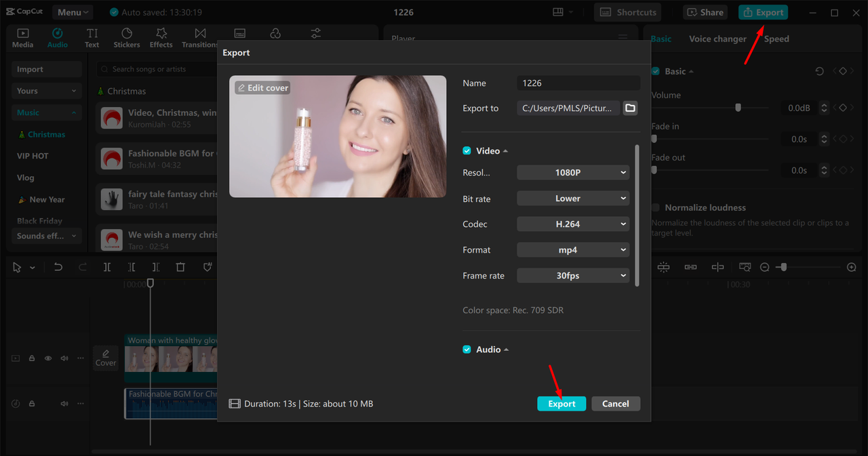Viewport: 868px width, 456px height.
Task: Uncheck the Video export checkbox
Action: pyautogui.click(x=467, y=151)
